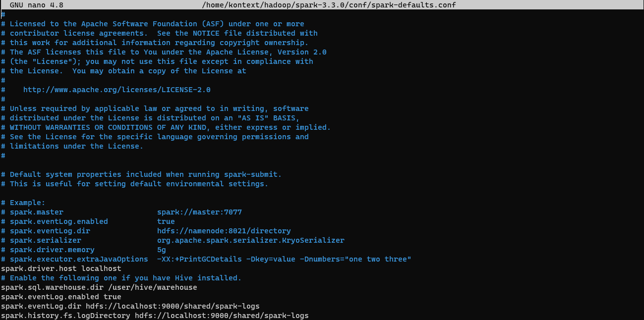Click the "WITHOUT WARRANTIES OR CONDITIONS" line
This screenshot has height=320, width=644.
(x=166, y=127)
